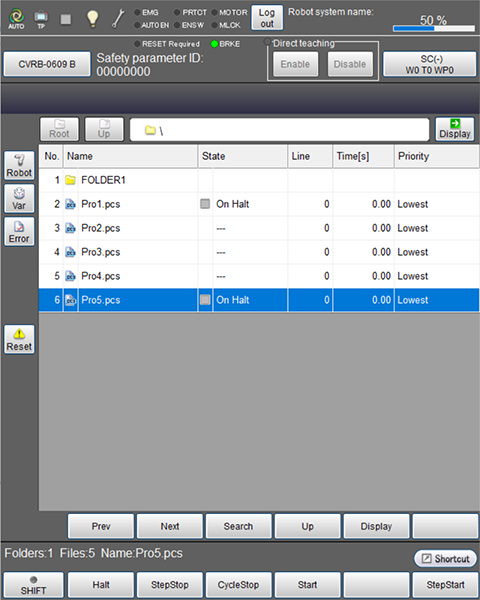Open the Var variables panel
The image size is (480, 600).
19,199
